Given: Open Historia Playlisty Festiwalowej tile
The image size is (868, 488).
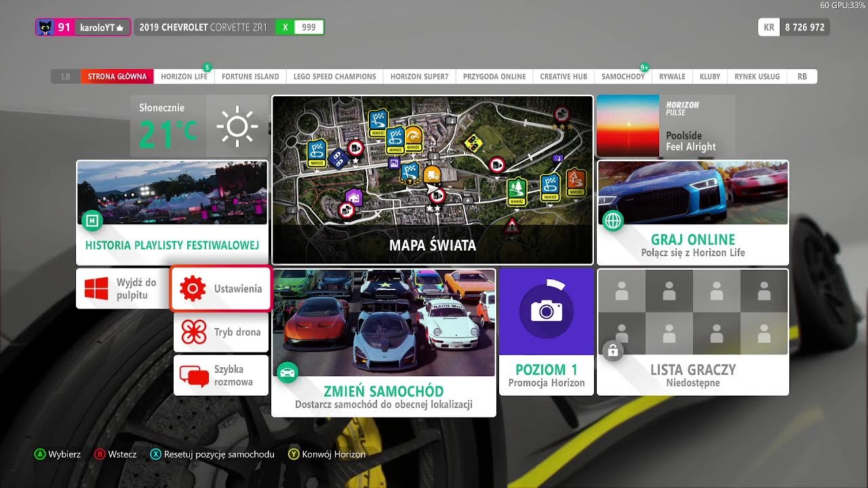Looking at the screenshot, I should [x=172, y=212].
